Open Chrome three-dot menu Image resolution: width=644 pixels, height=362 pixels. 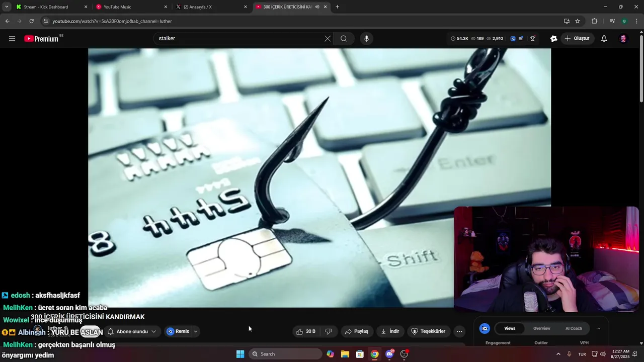coord(637,21)
